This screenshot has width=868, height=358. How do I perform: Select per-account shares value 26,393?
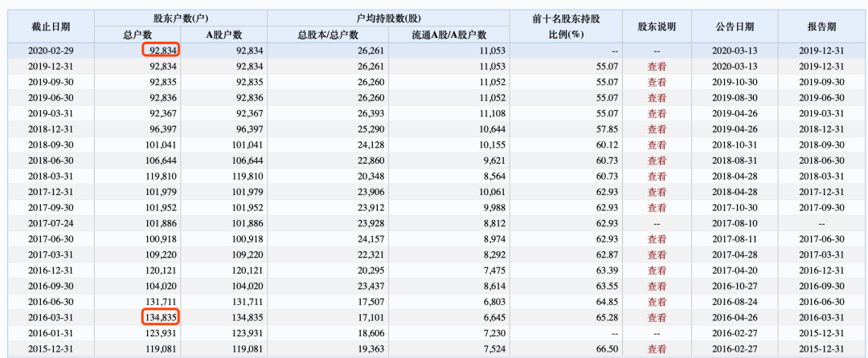tap(369, 114)
